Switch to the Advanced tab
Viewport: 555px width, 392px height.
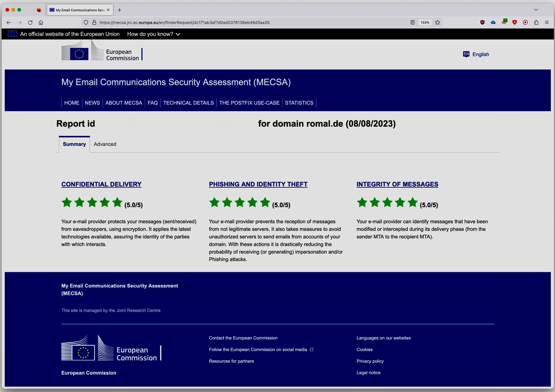[105, 144]
